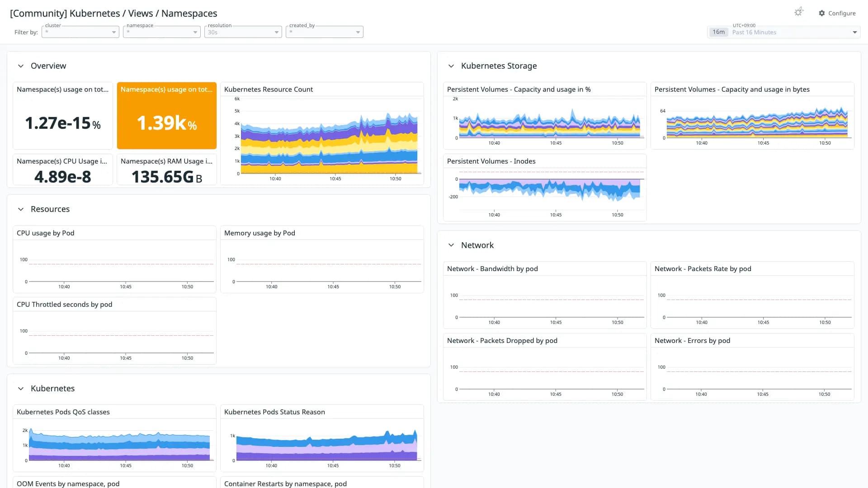Screen dimensions: 868x488
Task: Click the Container Restarts by namespace, pod title
Action: (x=285, y=483)
